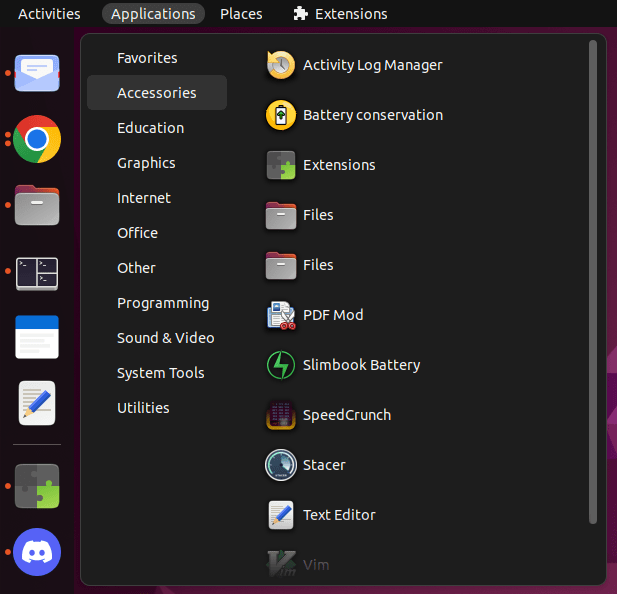Viewport: 617px width, 594px height.
Task: Open the SpeedCrunch calculator
Action: pos(329,415)
